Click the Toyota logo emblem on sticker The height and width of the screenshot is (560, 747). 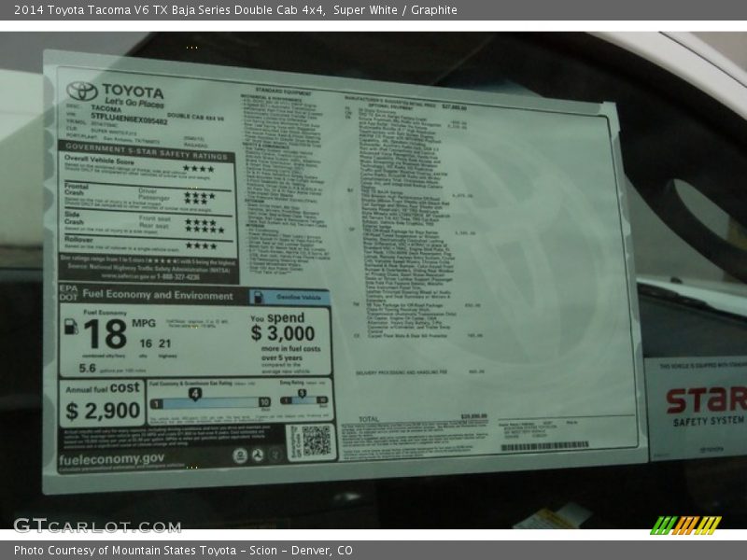pos(82,91)
